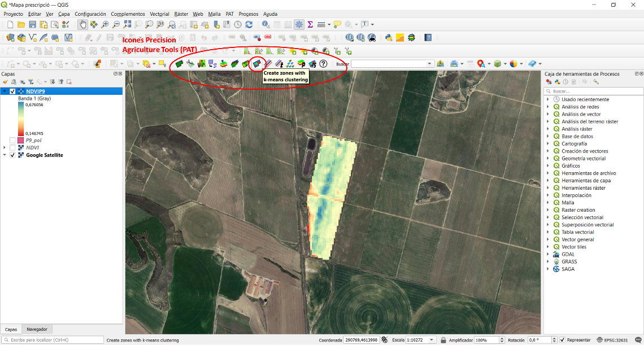Screen dimensions: 644x345
Task: Expand the NDVI layer tree arrow
Action: pyautogui.click(x=5, y=147)
